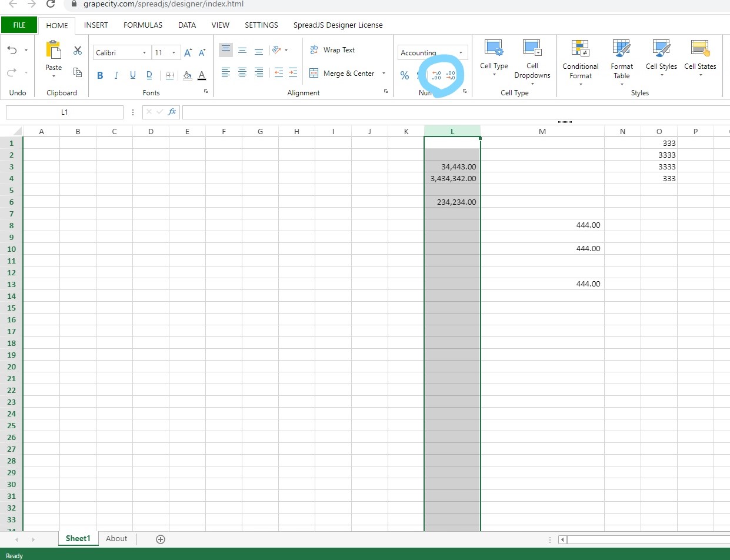The width and height of the screenshot is (730, 560).
Task: Expand the Undo history dropdown arrow
Action: (26, 51)
